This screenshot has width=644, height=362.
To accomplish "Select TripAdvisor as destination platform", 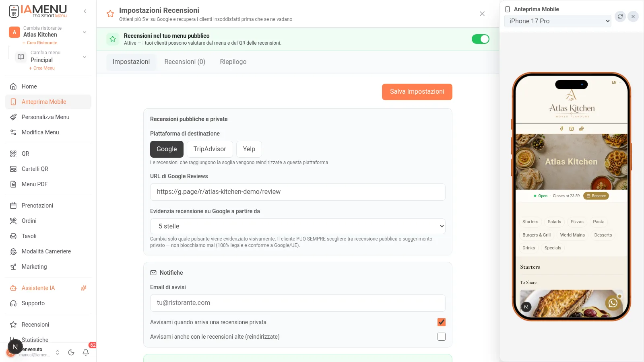I will click(210, 149).
